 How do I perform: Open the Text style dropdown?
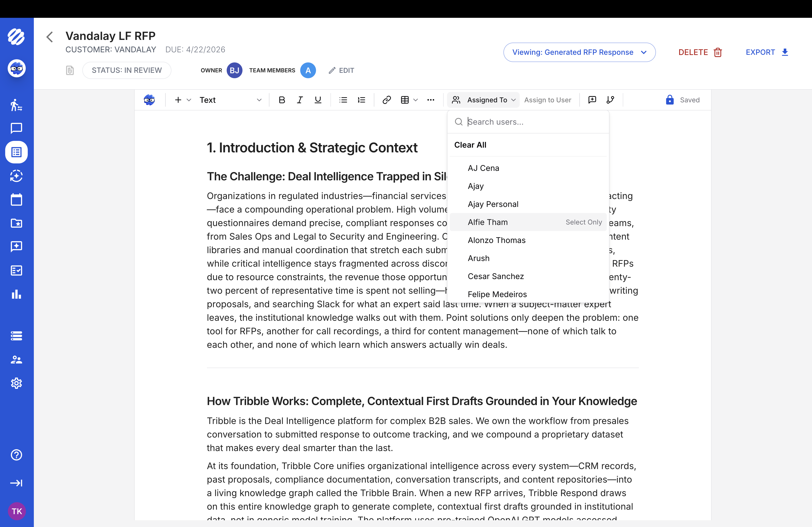pos(231,100)
